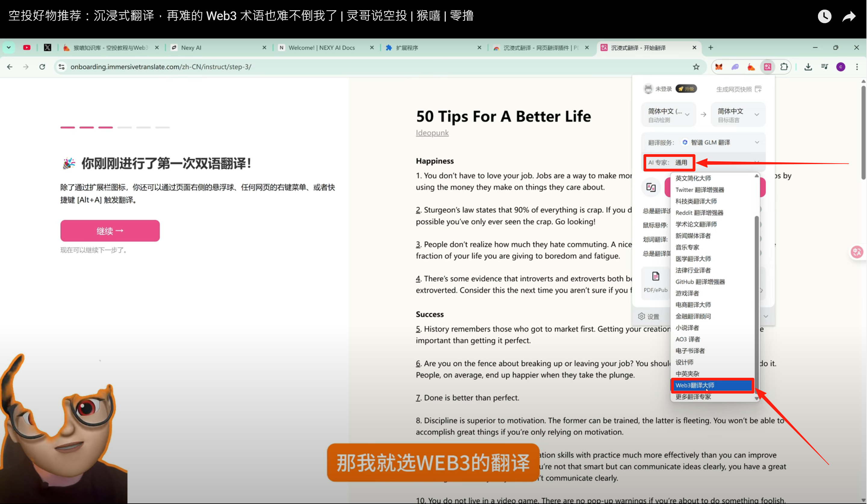Image resolution: width=867 pixels, height=504 pixels.
Task: Click the YouTube Watch Later clock icon
Action: coord(824,16)
